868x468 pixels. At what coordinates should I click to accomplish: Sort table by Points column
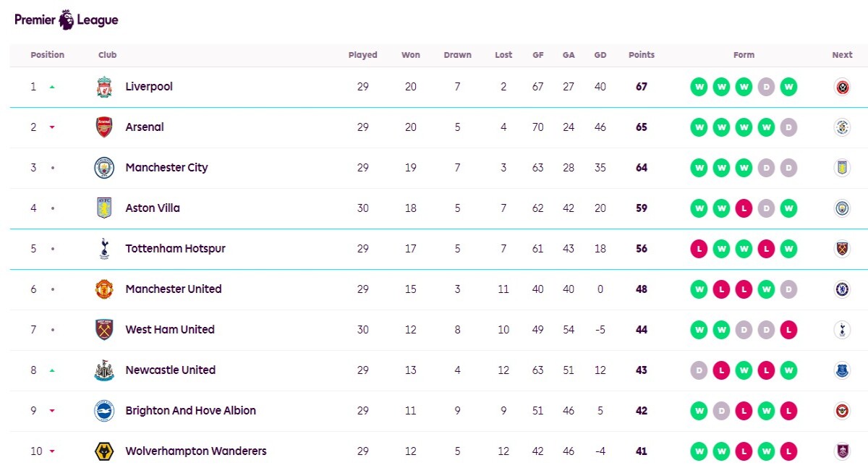(642, 55)
